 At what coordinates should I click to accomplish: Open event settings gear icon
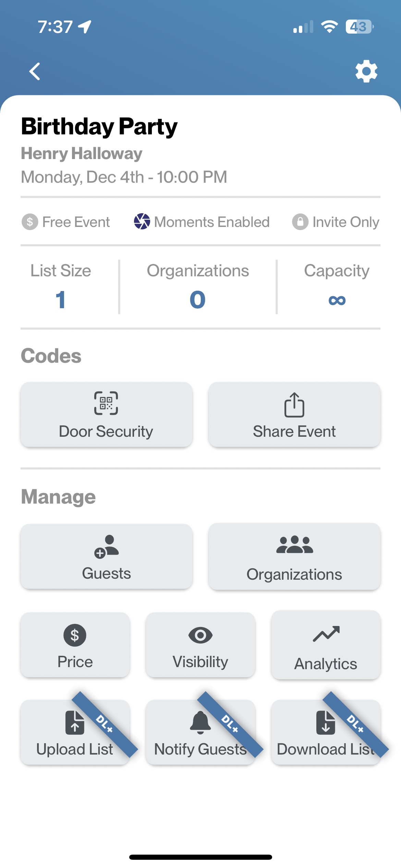coord(366,71)
